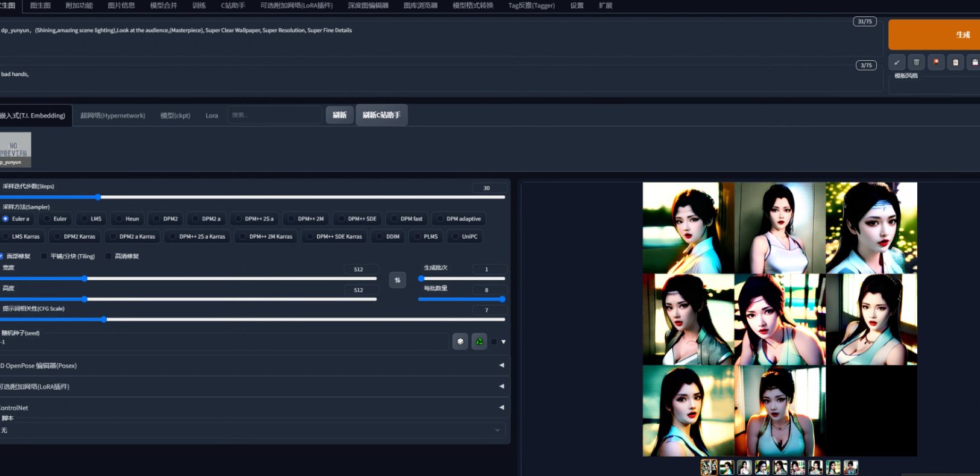Select the Euler sampler radio button

55,219
